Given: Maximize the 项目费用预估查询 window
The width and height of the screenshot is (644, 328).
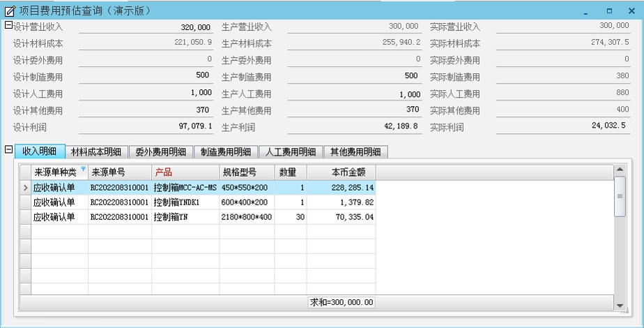Looking at the screenshot, I should coord(608,11).
